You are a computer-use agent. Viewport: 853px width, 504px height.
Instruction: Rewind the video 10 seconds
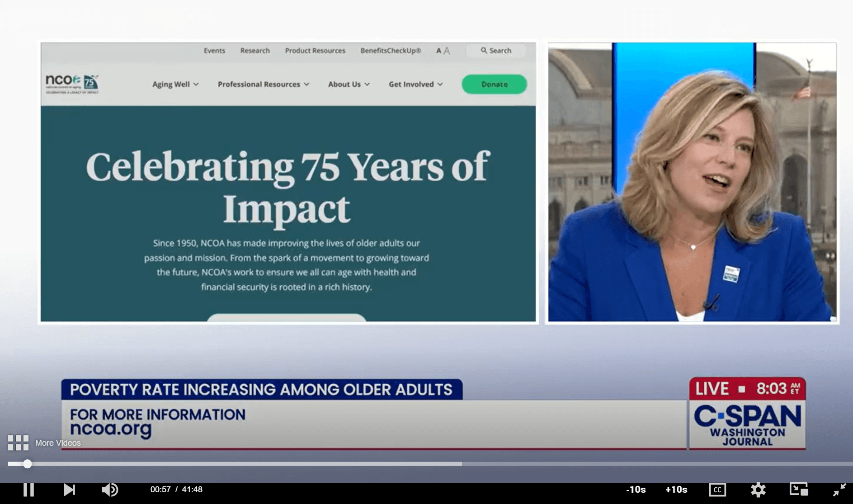[636, 490]
